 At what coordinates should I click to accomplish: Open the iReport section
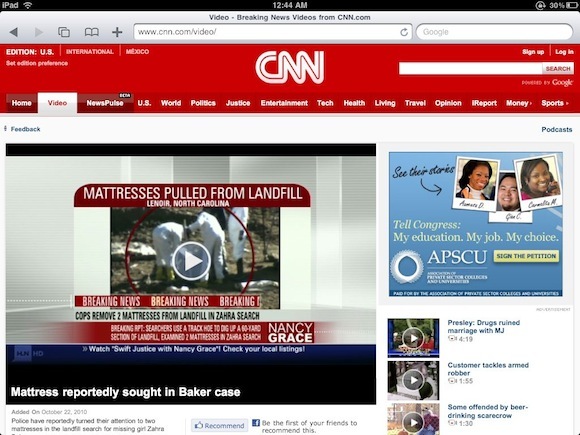(484, 103)
